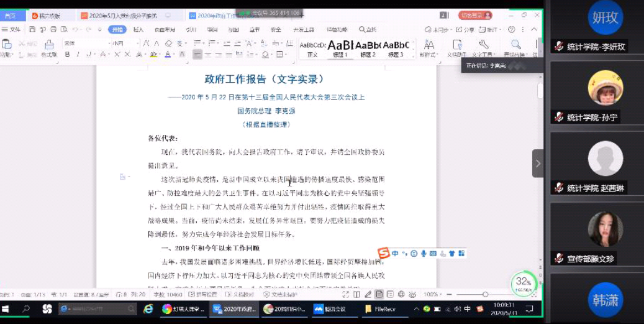Switch to the Insert ribbon tab
The width and height of the screenshot is (644, 324).
138,29
